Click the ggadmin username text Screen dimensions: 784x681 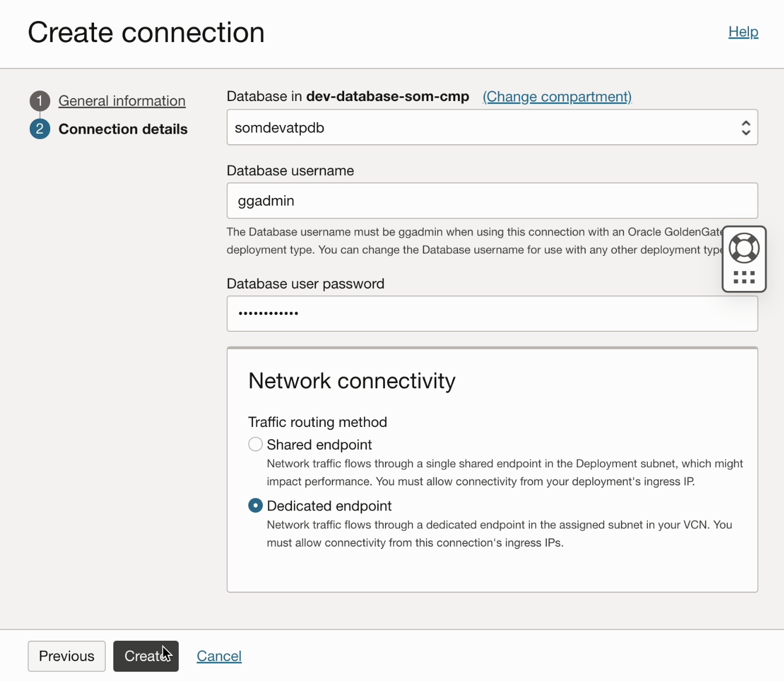[x=265, y=200]
